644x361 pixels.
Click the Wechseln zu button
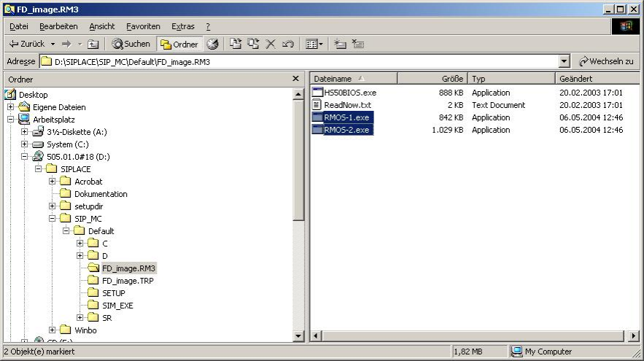point(606,62)
